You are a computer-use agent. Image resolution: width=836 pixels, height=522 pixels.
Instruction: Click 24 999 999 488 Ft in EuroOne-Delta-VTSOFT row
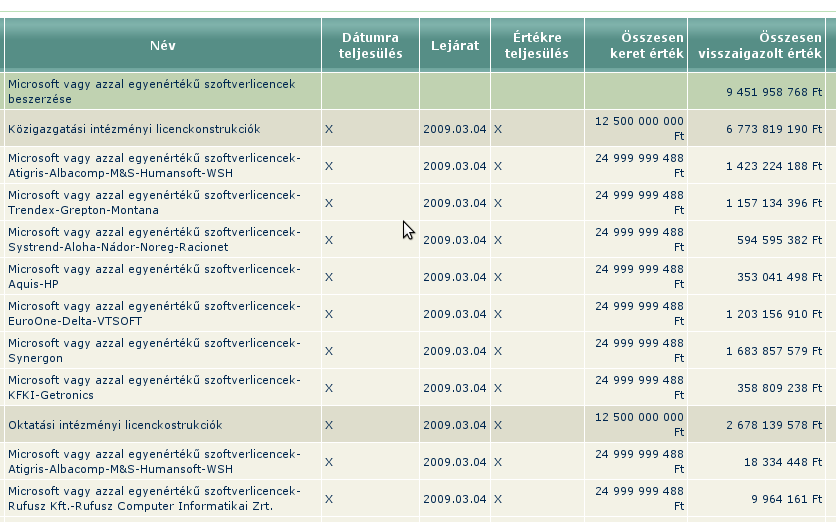[x=639, y=314]
